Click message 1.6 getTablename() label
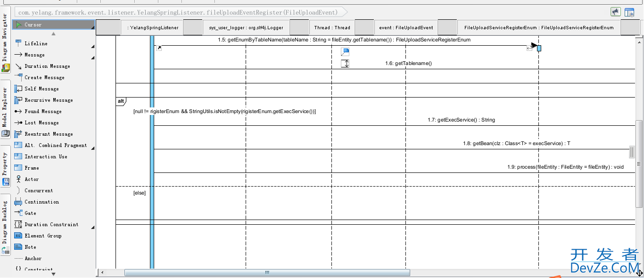 pyautogui.click(x=408, y=63)
